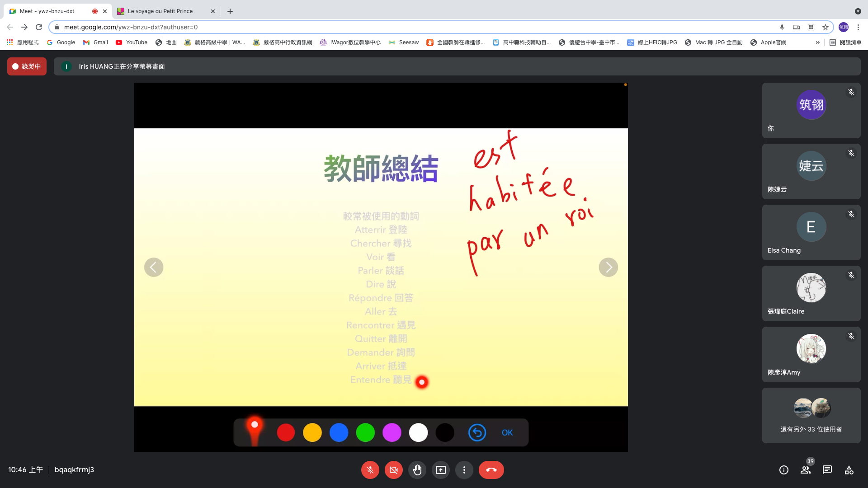Select the Meet ywz-bnzu-dxt tab
The image size is (868, 488).
[47, 11]
